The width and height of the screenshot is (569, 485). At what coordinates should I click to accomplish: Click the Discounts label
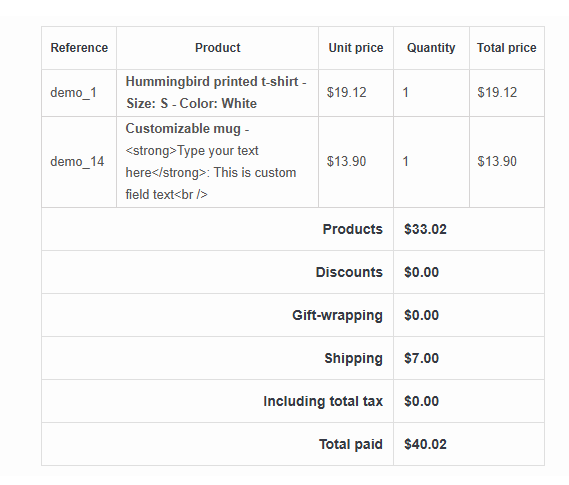pyautogui.click(x=349, y=272)
